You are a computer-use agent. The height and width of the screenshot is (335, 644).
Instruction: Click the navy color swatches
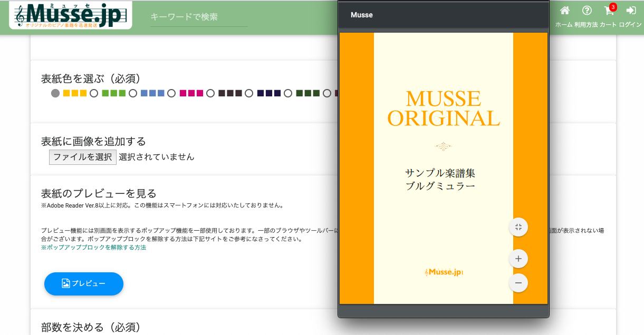(x=268, y=93)
